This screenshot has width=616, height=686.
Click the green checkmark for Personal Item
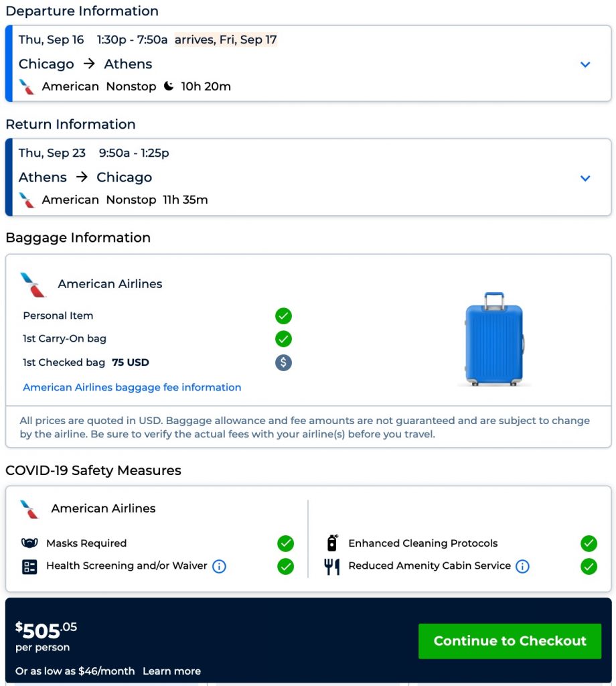click(283, 316)
